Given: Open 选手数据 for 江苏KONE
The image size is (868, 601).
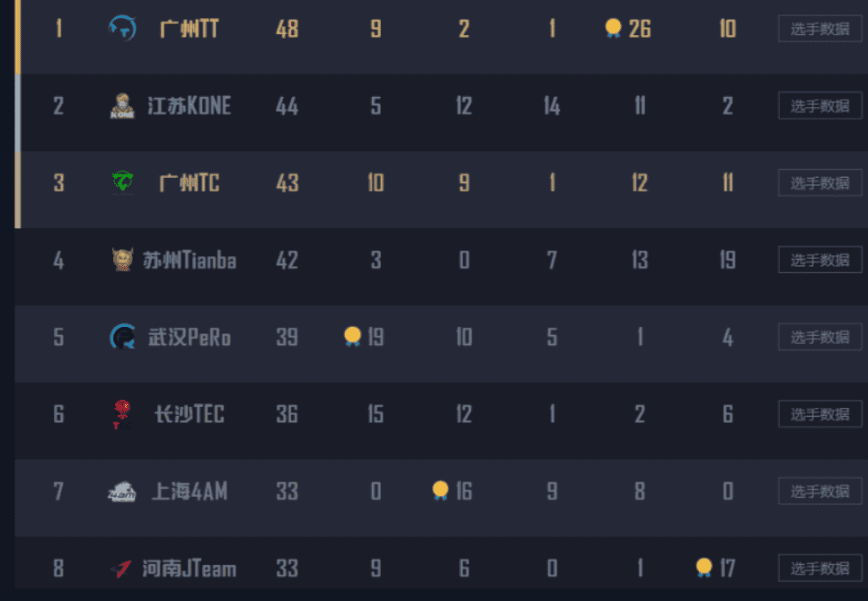Looking at the screenshot, I should 819,105.
